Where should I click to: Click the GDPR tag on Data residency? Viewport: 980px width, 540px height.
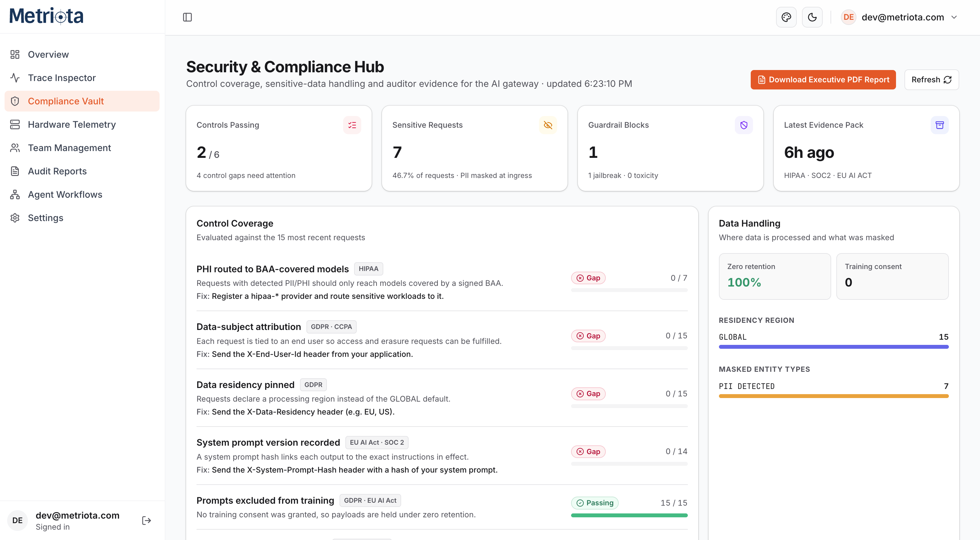[x=313, y=384]
